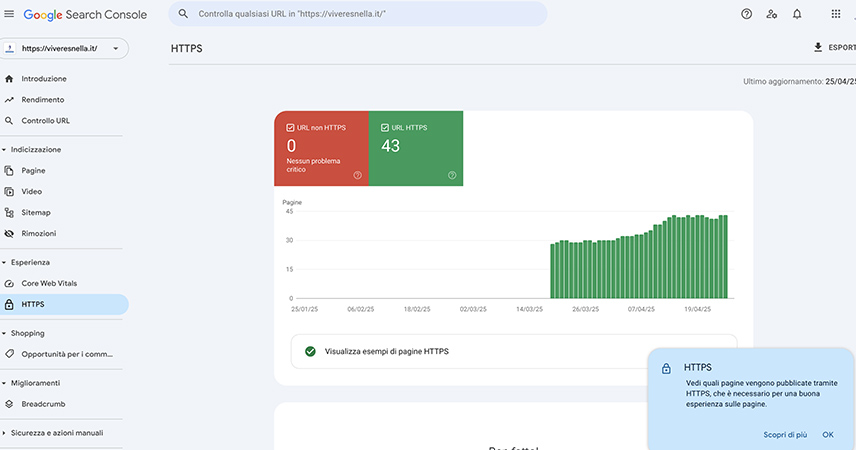Open Rendimento in the sidebar
This screenshot has width=856, height=450.
42,100
